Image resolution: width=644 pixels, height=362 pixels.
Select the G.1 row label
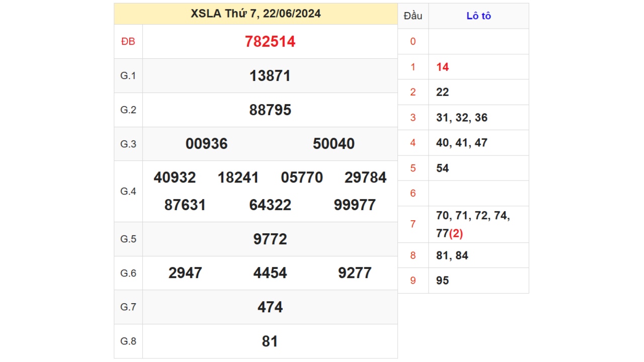(x=128, y=76)
